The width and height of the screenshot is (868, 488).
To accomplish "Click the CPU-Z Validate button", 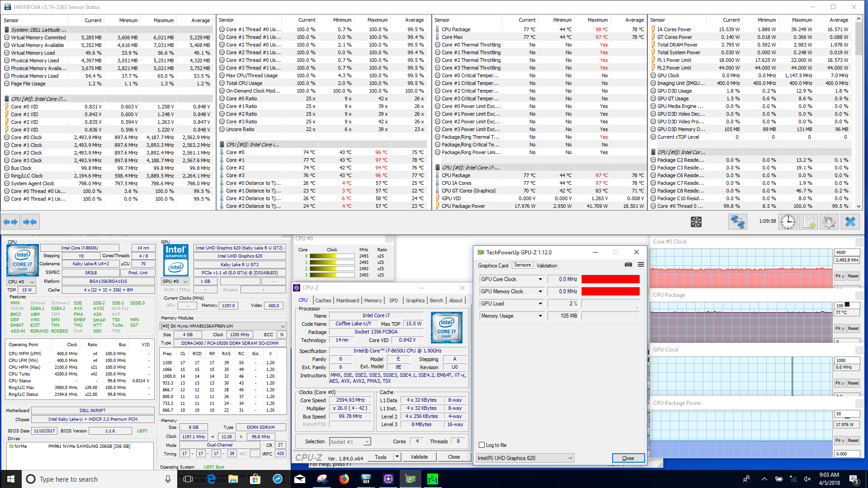I will click(419, 457).
